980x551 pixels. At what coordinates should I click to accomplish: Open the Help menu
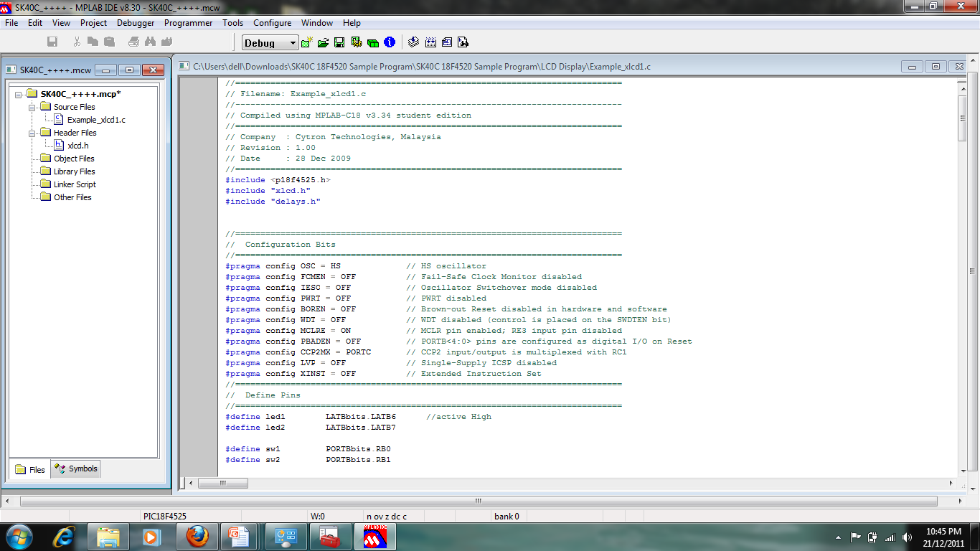click(x=352, y=23)
